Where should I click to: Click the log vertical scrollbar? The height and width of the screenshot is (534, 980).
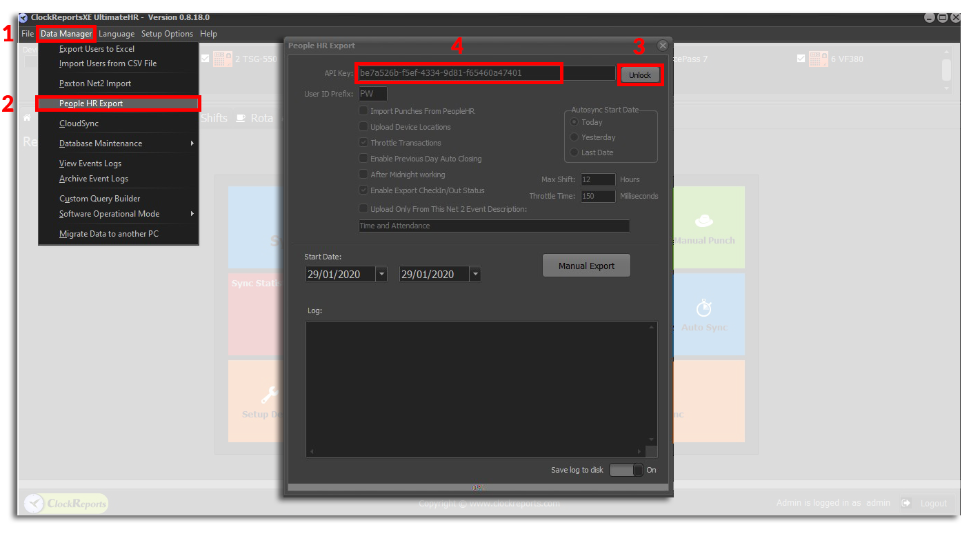[x=652, y=384]
